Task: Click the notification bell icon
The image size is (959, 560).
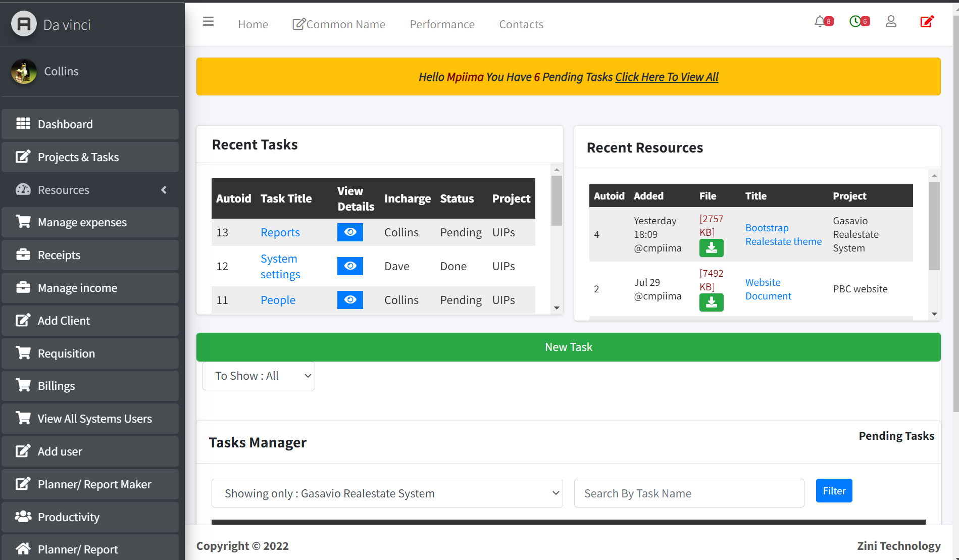Action: (820, 22)
